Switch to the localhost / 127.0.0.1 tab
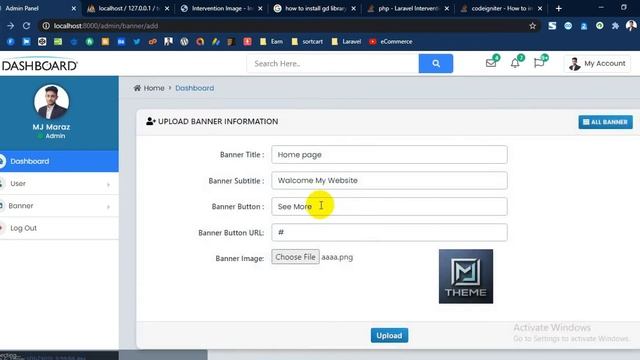 point(128,8)
